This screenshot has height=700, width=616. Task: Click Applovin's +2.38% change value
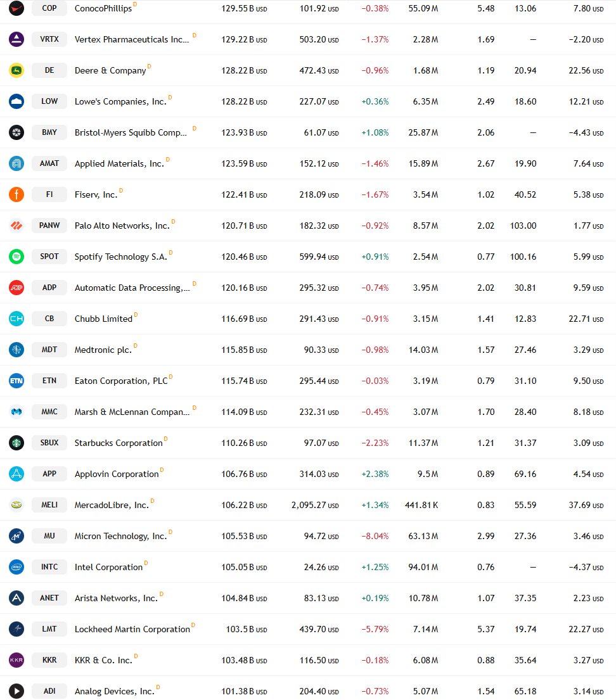tap(375, 474)
